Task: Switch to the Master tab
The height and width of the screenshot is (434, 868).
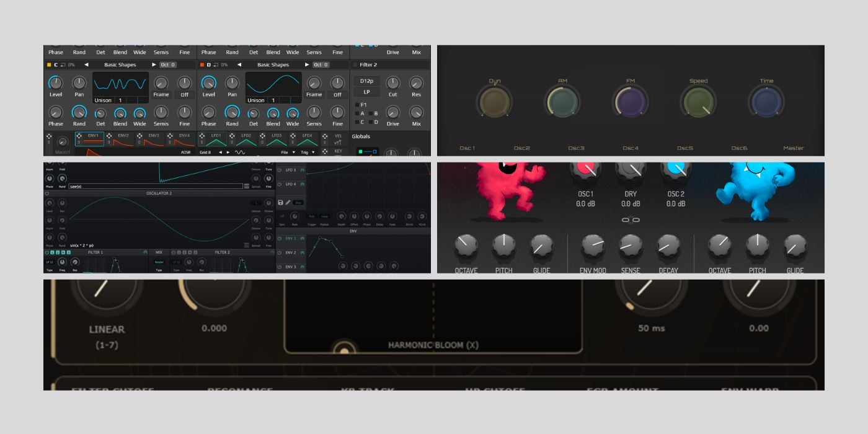Action: [794, 148]
